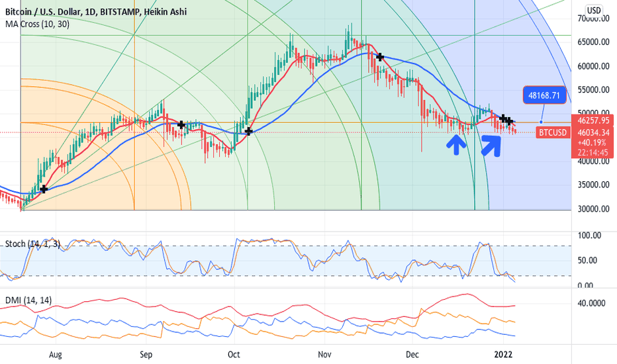Click the 55000.00 price scale value

(x=593, y=90)
